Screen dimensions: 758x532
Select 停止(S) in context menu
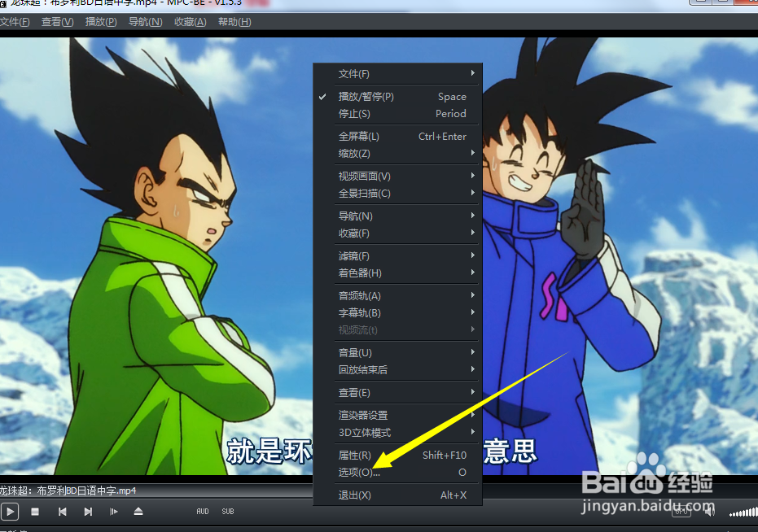(397, 114)
